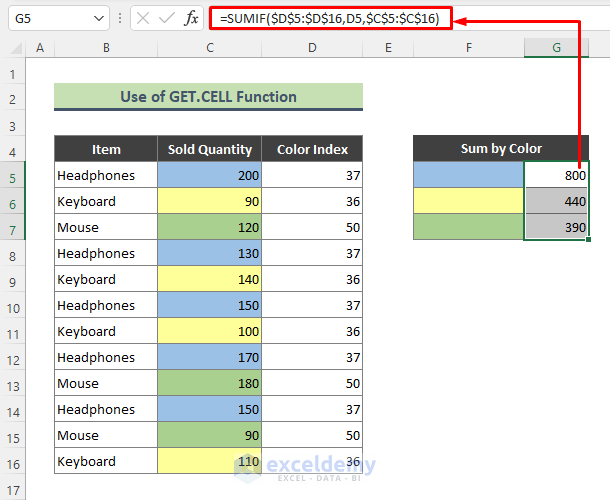This screenshot has width=610, height=500.
Task: Click Color Index 50 in row 15
Action: [x=312, y=435]
